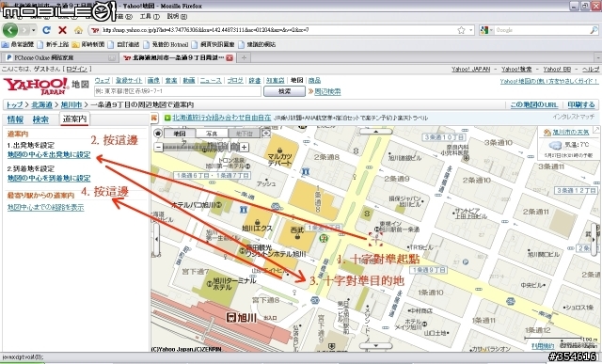The height and width of the screenshot is (364, 602).
Task: Click the 印刷する print link
Action: pos(581,104)
